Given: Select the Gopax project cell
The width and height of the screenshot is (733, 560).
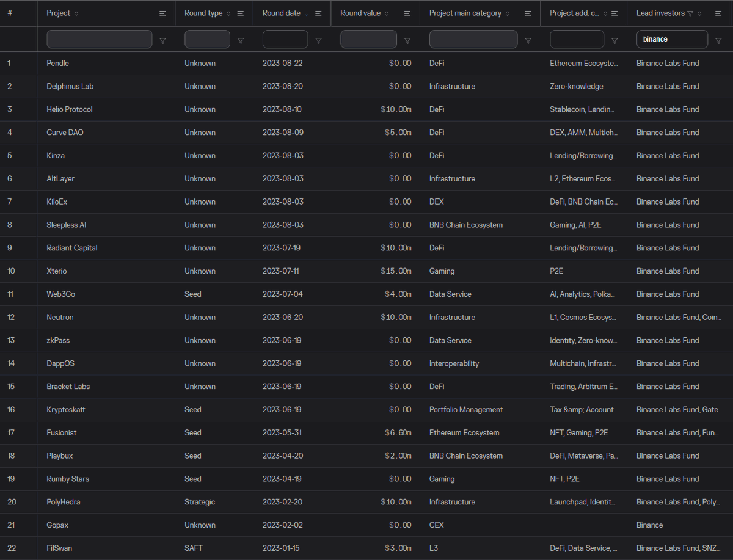Looking at the screenshot, I should 106,525.
